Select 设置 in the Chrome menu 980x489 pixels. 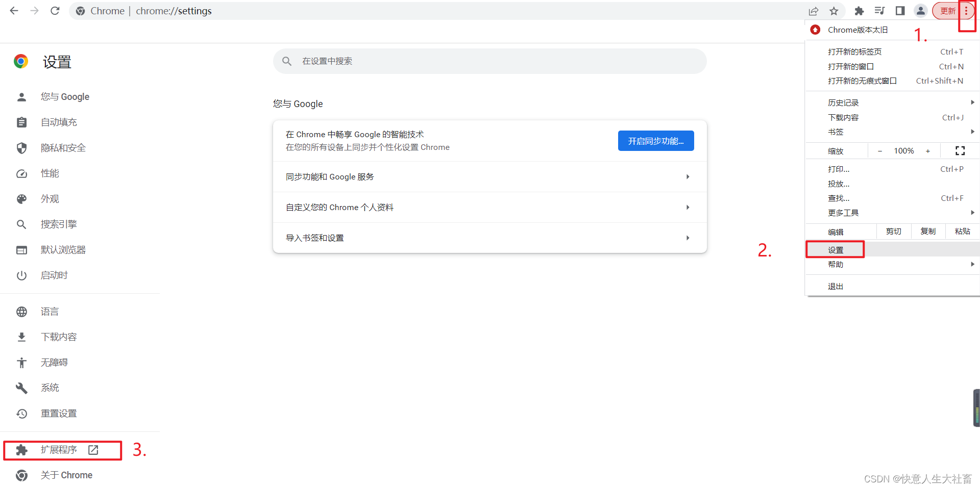pyautogui.click(x=892, y=250)
